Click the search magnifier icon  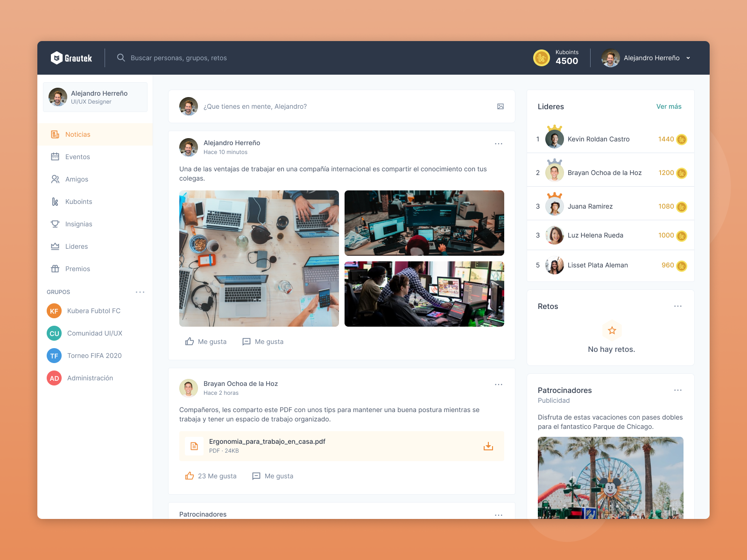click(121, 57)
